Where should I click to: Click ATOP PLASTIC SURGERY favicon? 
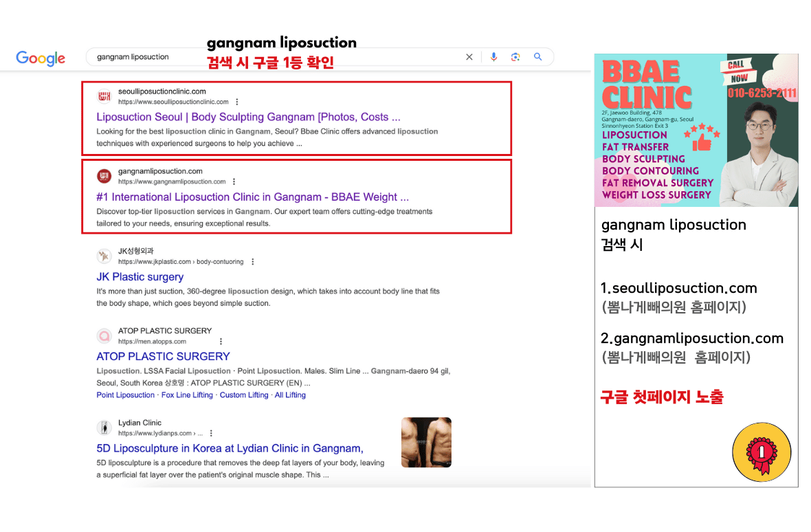pyautogui.click(x=104, y=336)
